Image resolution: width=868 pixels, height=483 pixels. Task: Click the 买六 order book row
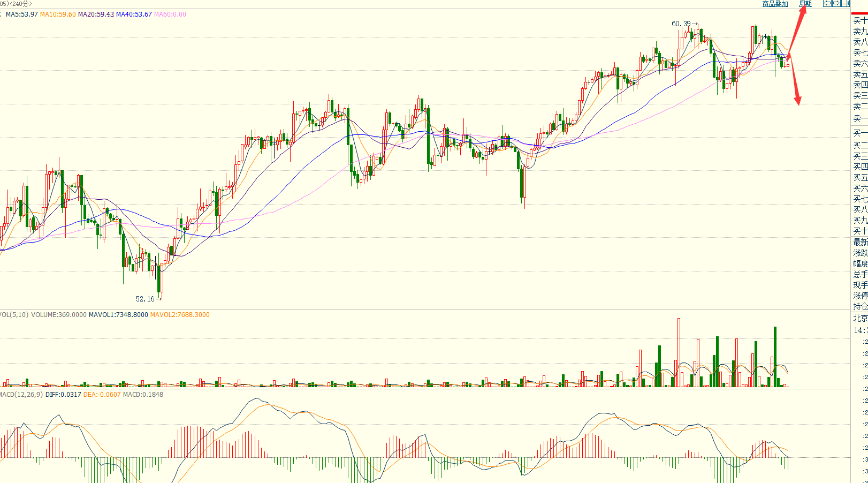(860, 188)
